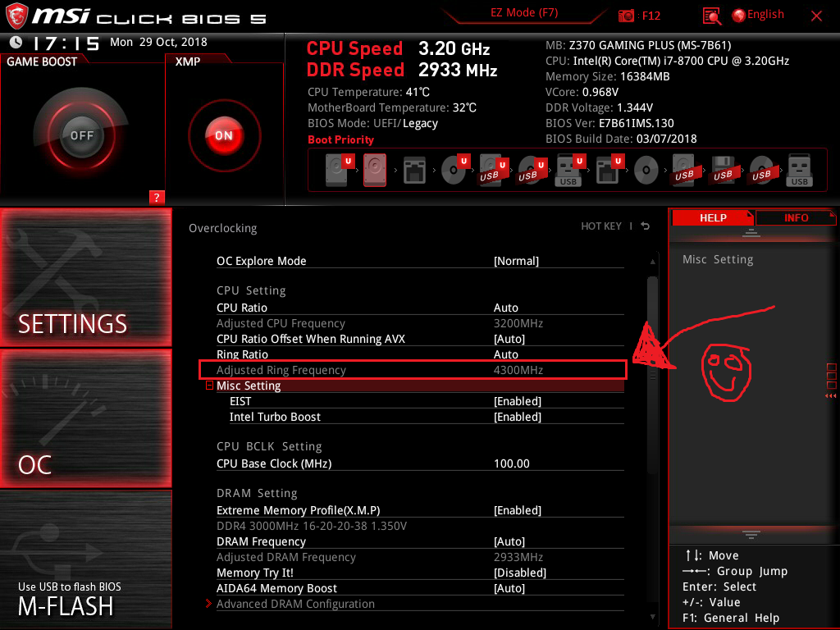This screenshot has height=630, width=840.
Task: Click the Mon 29 Oct, 2018 date
Action: point(158,42)
